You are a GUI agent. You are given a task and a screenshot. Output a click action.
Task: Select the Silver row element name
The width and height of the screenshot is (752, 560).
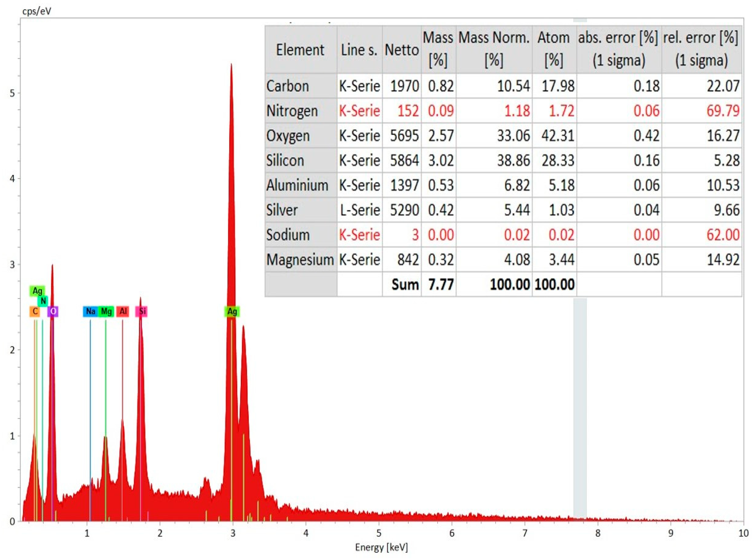[282, 210]
